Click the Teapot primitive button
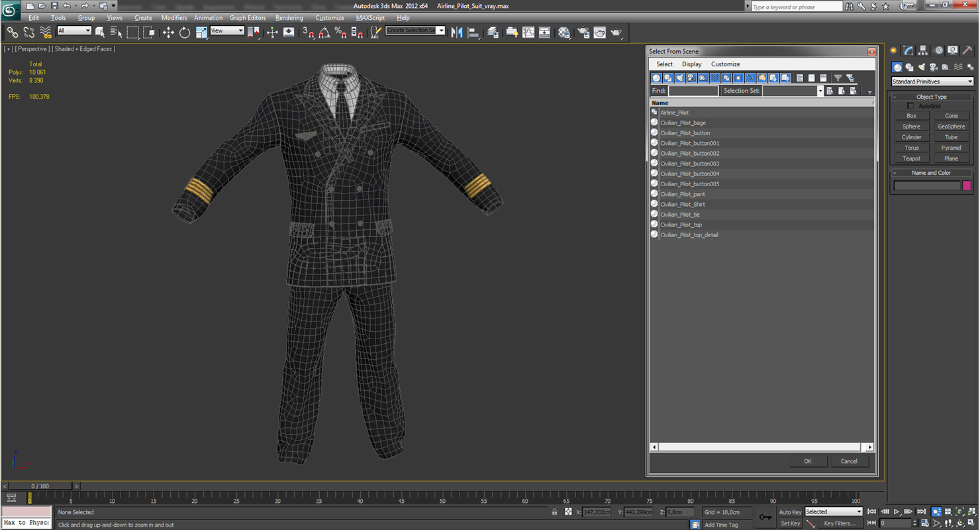 [x=911, y=158]
